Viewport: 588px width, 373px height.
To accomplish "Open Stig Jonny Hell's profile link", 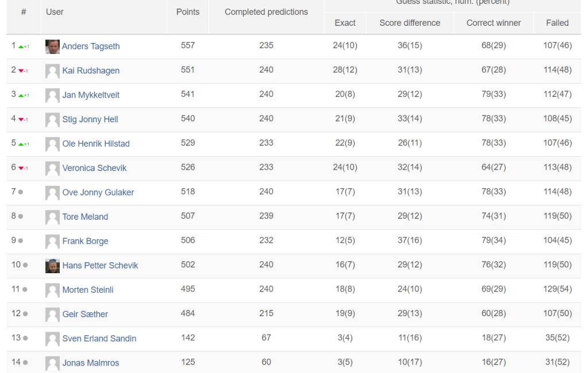I will (90, 119).
